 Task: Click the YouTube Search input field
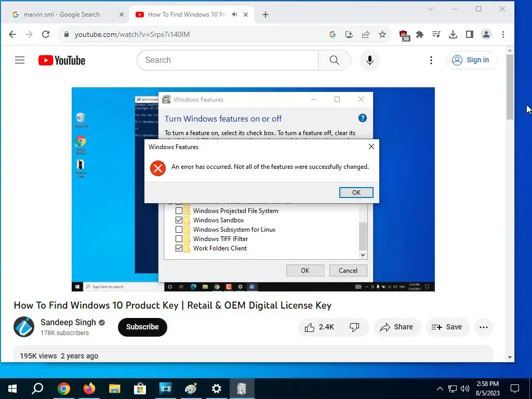[x=228, y=60]
